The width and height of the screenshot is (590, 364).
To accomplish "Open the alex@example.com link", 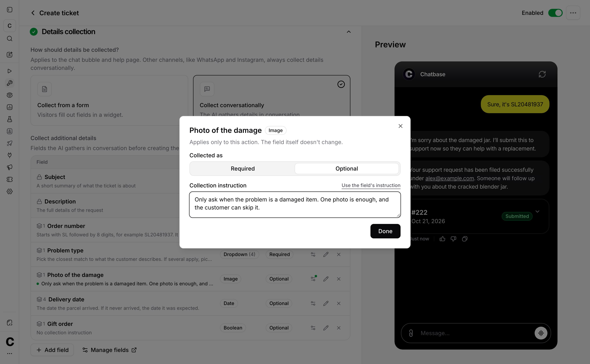I will pyautogui.click(x=449, y=178).
